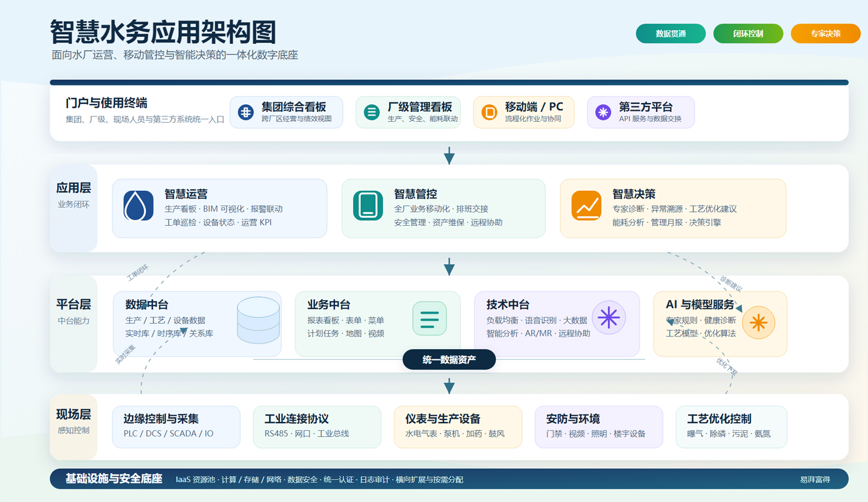Select the 应用层 layer label

click(73, 188)
